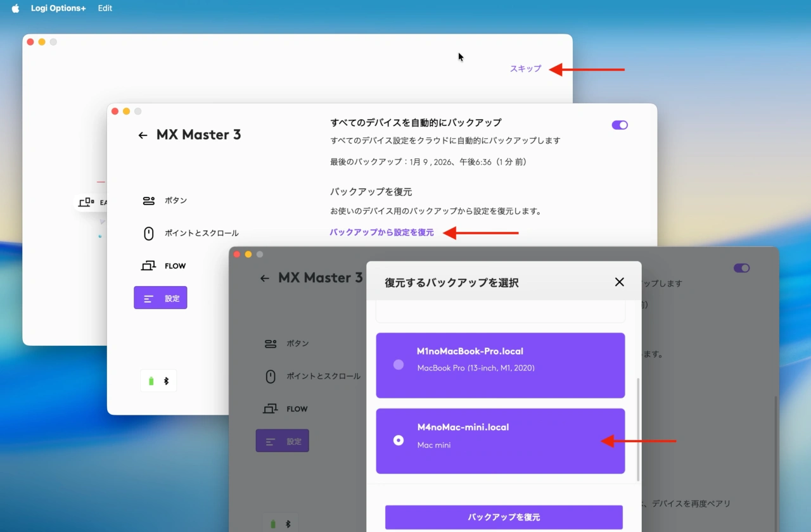Open ボタン section icon in the undimmed sidebar
This screenshot has height=532, width=811.
pyautogui.click(x=149, y=201)
